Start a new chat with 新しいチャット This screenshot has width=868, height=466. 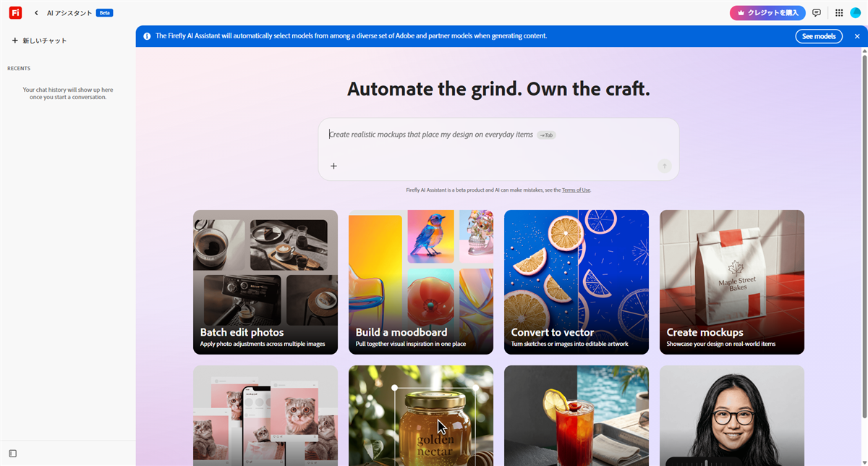click(x=39, y=41)
